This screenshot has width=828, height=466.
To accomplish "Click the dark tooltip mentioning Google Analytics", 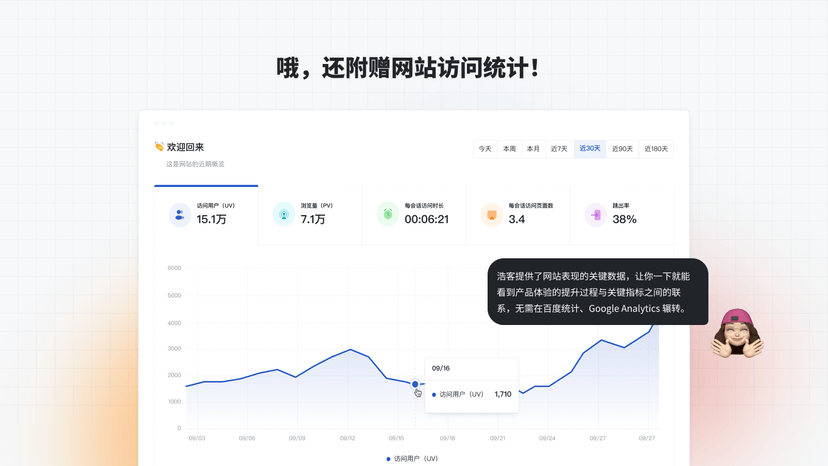I will click(597, 292).
